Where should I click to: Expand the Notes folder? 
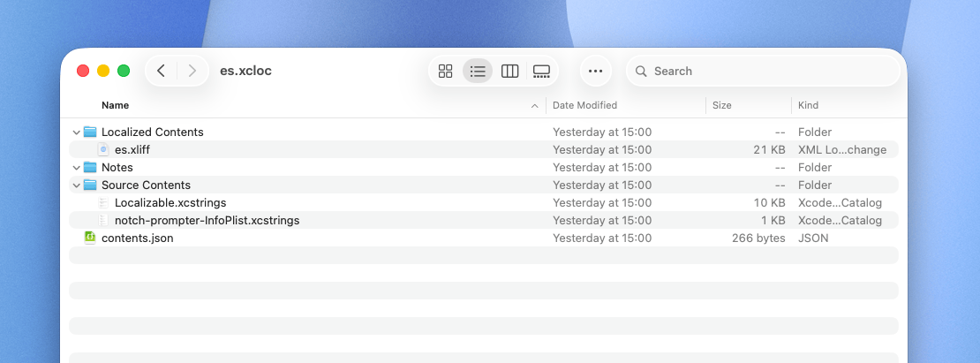click(x=76, y=168)
